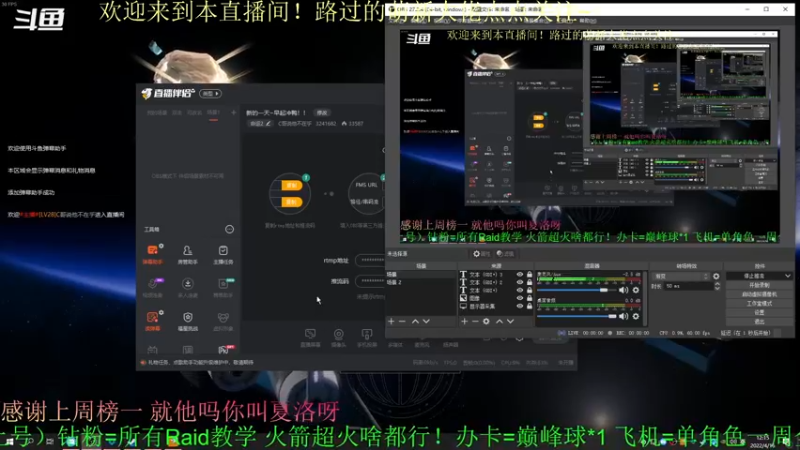Screen dimensions: 800x450
Task: Open transition properties gear beside 渐变
Action: point(716,276)
